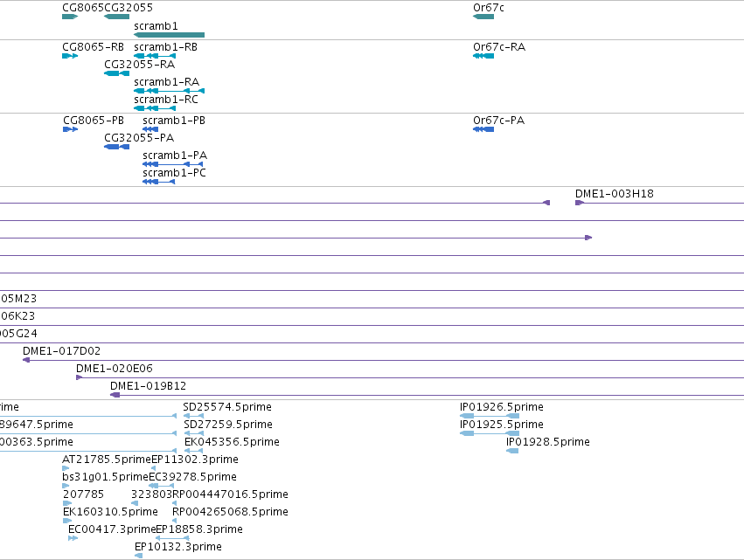Click the Or67c gene glyph
This screenshot has height=560, width=744.
tap(483, 17)
